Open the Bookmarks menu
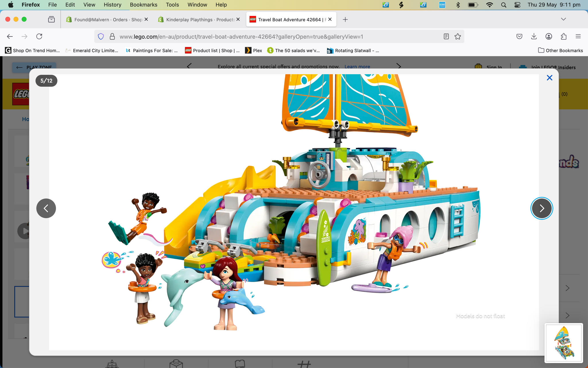Image resolution: width=588 pixels, height=368 pixels. pos(144,5)
